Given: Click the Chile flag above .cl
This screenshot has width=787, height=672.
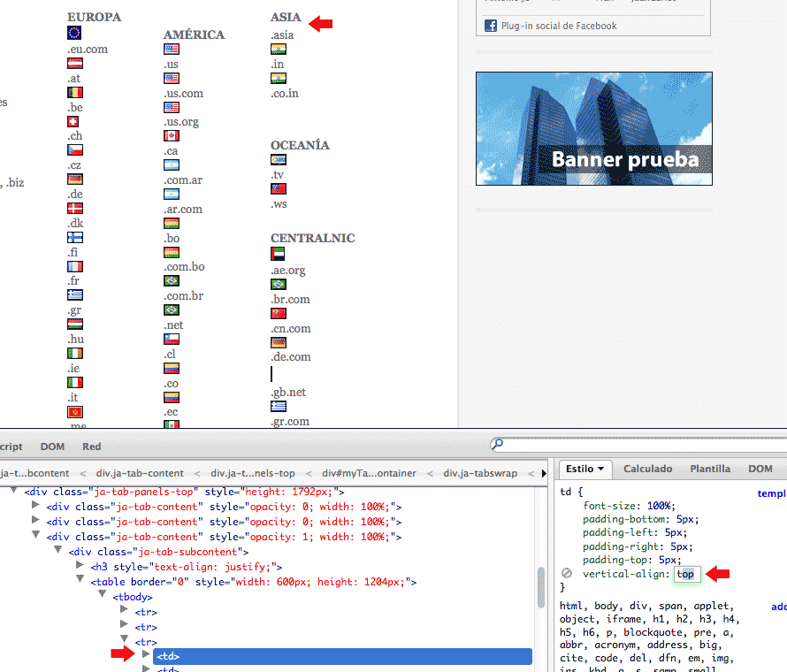Looking at the screenshot, I should 172,340.
